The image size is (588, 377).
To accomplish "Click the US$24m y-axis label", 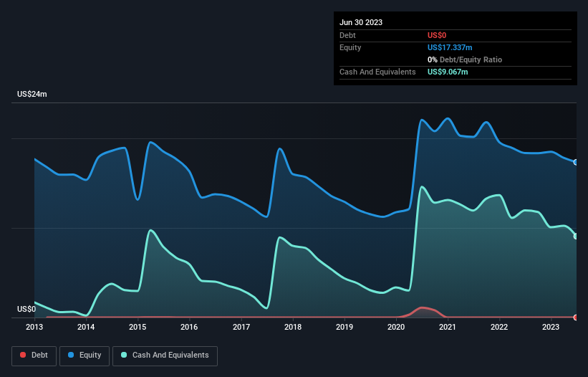I will [x=32, y=94].
